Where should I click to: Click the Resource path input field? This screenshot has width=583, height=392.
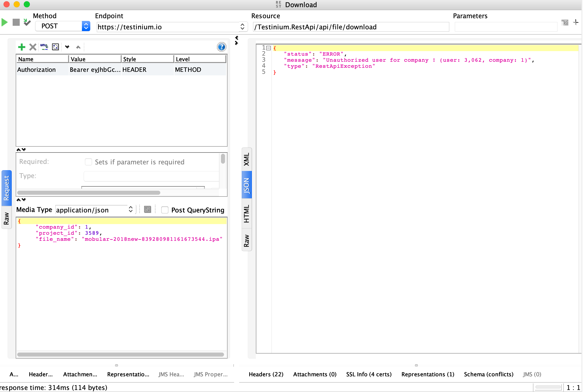(351, 27)
